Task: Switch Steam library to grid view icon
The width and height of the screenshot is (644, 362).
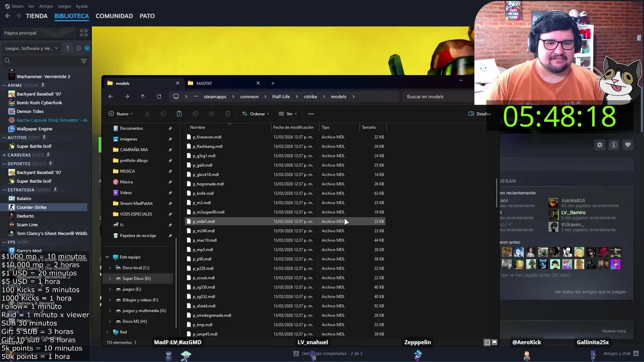Action: coord(84,33)
